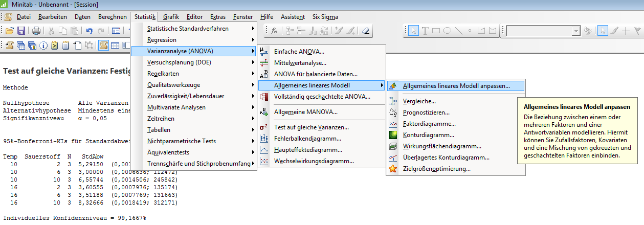The image size is (644, 225).
Task: Click the worksheet grid toolbar icon
Action: [x=115, y=45]
